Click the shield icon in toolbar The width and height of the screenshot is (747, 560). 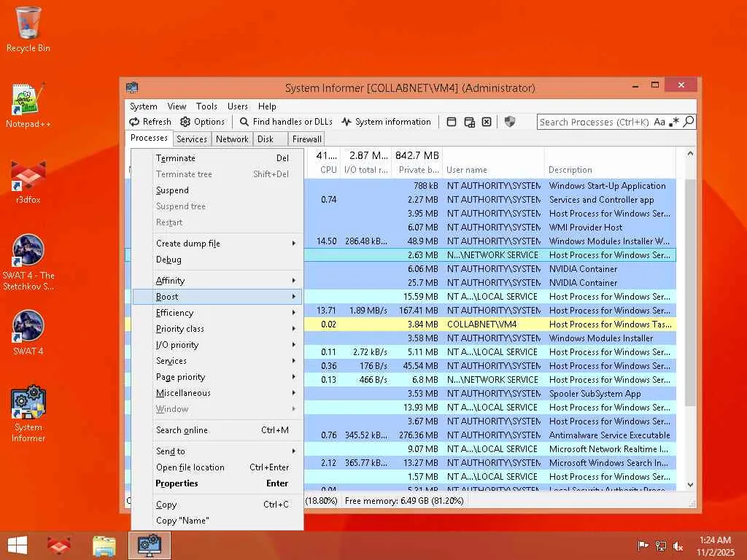coord(510,122)
